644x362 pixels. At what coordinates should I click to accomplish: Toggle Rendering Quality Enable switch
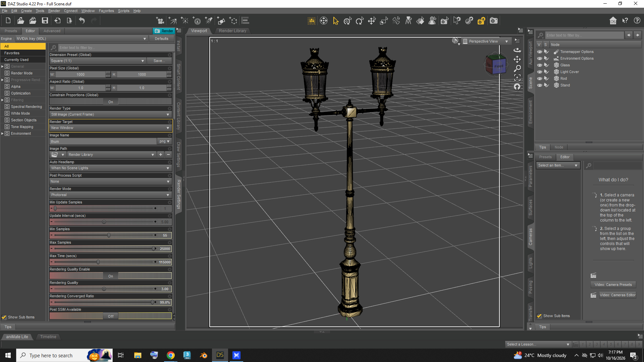[x=110, y=276]
